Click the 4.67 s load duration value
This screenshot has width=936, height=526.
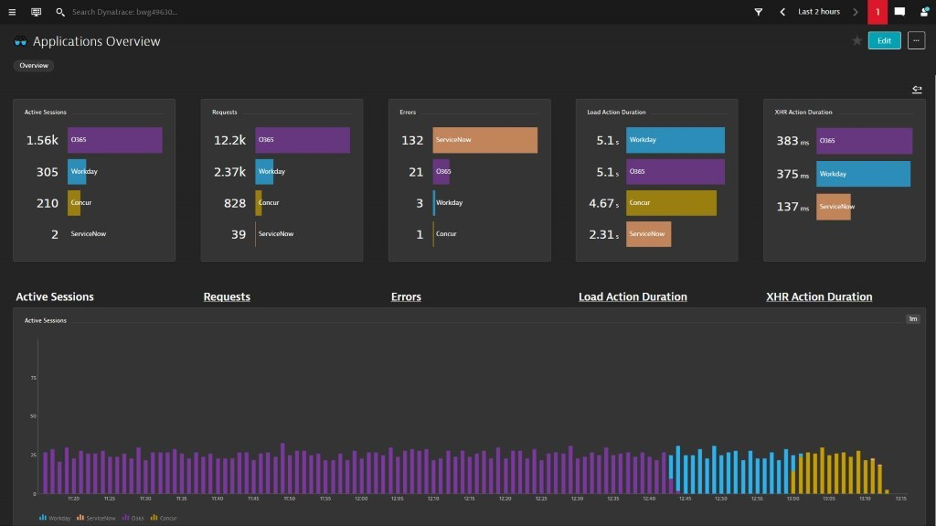click(x=604, y=204)
